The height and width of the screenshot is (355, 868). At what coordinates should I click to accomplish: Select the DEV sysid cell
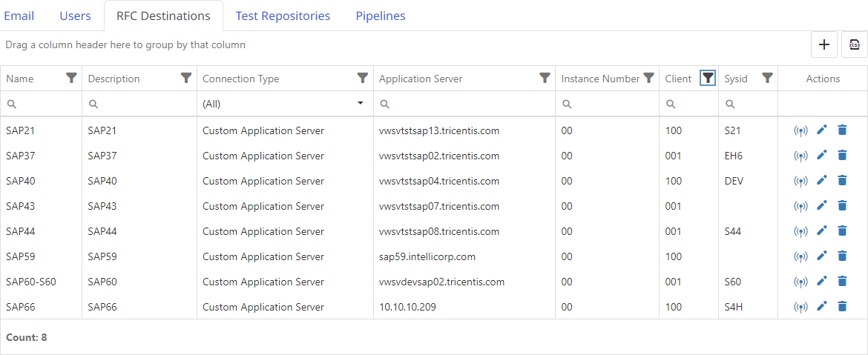(x=734, y=182)
